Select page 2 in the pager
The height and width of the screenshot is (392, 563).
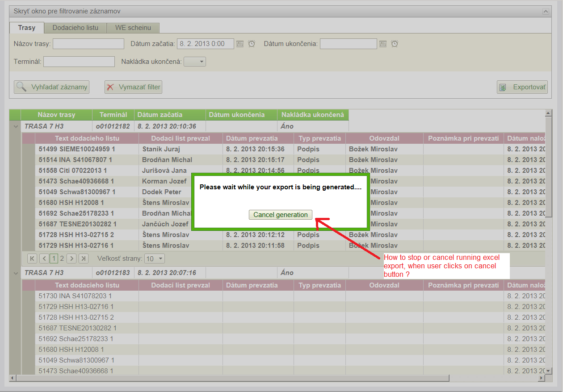[x=62, y=258]
